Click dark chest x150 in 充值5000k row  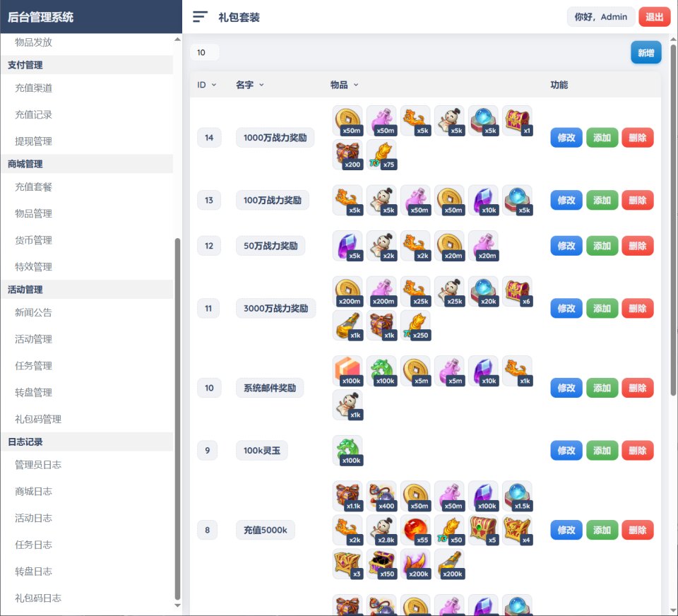pos(382,564)
